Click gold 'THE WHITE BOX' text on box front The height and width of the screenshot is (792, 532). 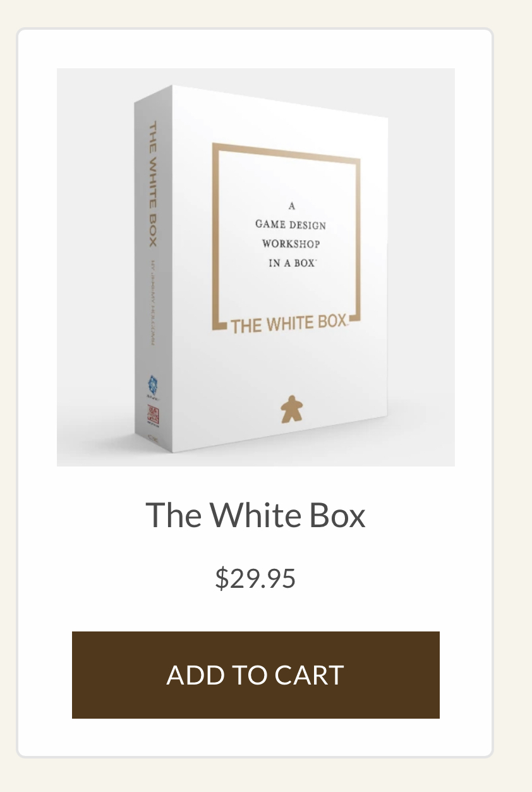tap(289, 324)
